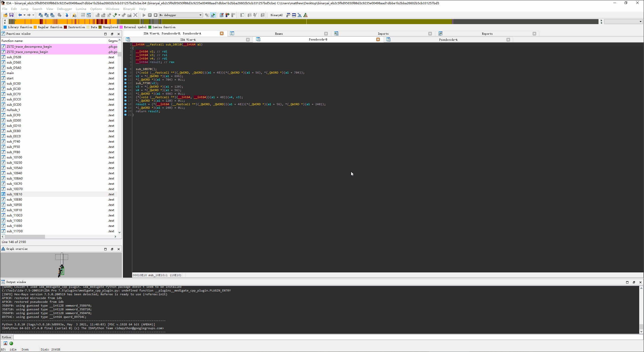Open the BinaryAI menu
This screenshot has height=352, width=644.
(129, 9)
